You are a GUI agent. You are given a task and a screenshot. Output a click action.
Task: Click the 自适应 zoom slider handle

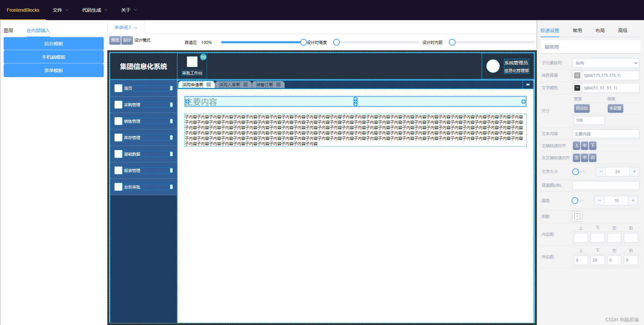(x=304, y=42)
